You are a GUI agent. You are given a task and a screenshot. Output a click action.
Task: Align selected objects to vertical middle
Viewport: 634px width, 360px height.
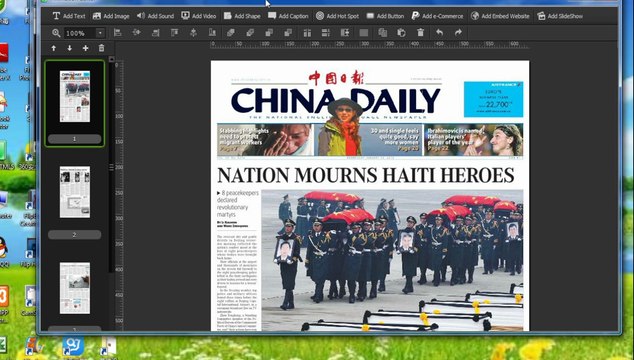click(193, 33)
